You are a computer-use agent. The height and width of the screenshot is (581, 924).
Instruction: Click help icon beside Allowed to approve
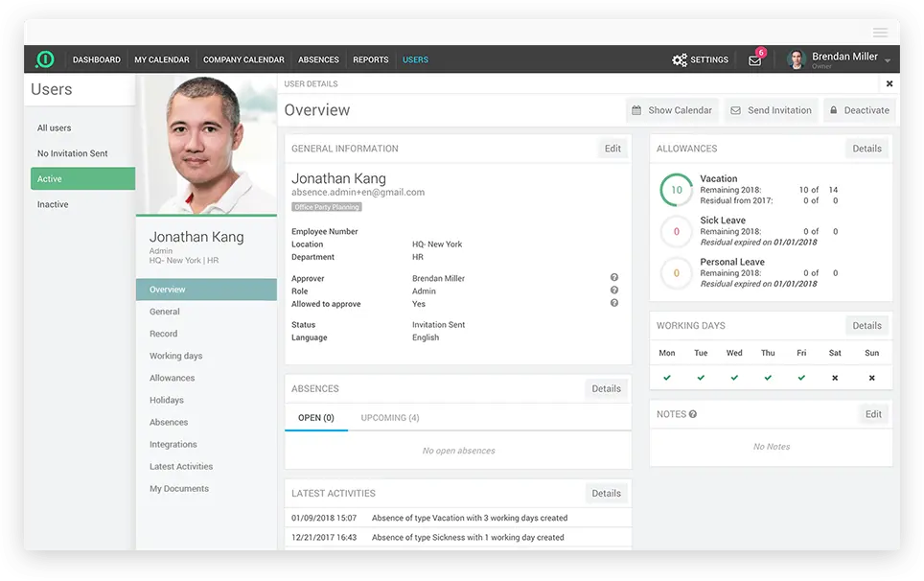[614, 303]
